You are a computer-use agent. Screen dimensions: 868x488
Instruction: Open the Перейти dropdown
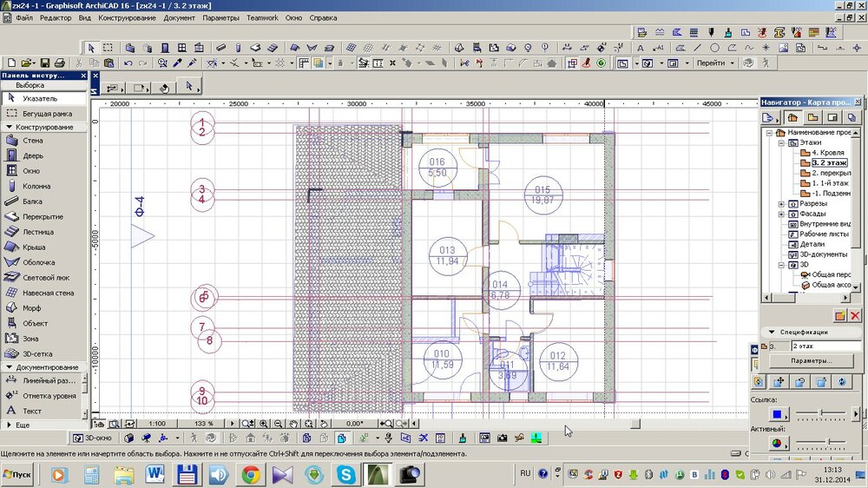[x=716, y=63]
